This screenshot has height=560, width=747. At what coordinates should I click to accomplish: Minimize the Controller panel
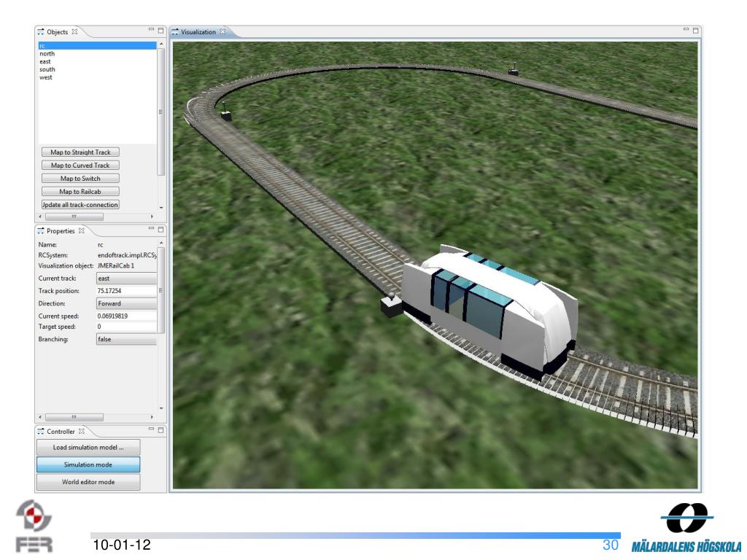click(x=151, y=429)
